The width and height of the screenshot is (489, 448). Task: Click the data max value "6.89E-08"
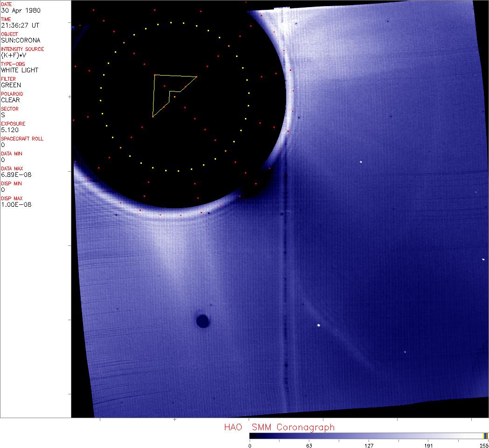(14, 175)
